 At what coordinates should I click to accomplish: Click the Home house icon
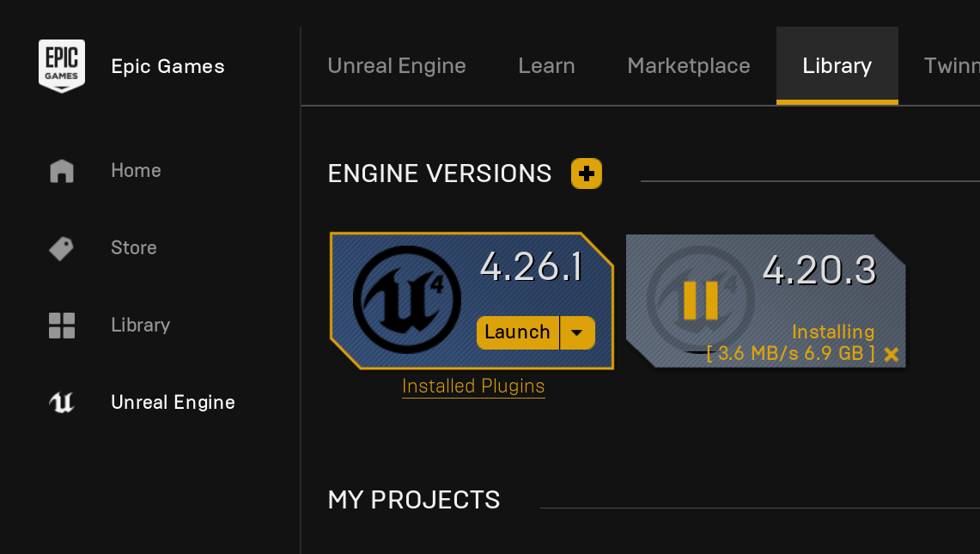62,171
